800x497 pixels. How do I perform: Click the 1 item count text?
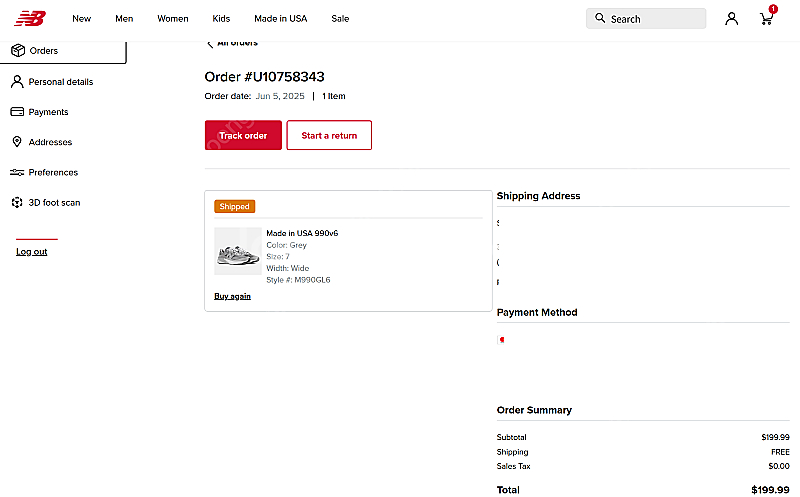coord(334,96)
